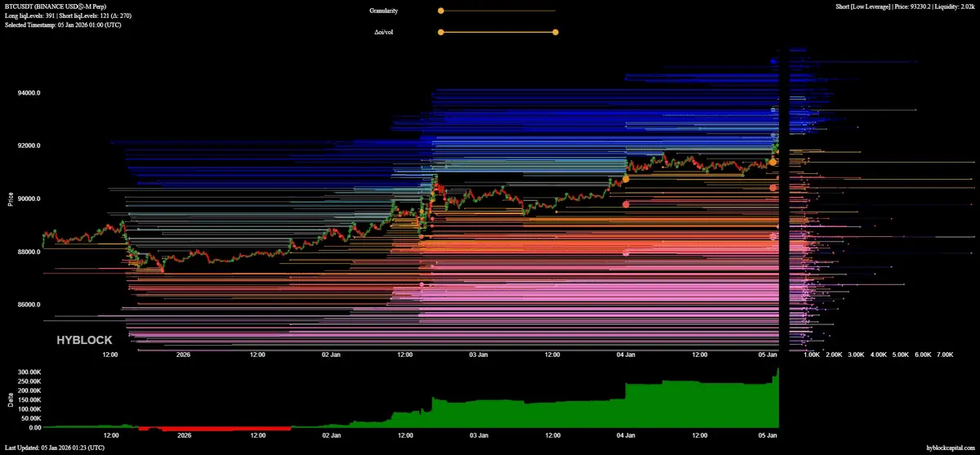Screen dimensions: 980x455
Task: Click the 150.00K Delta axis label
Action: pos(29,400)
